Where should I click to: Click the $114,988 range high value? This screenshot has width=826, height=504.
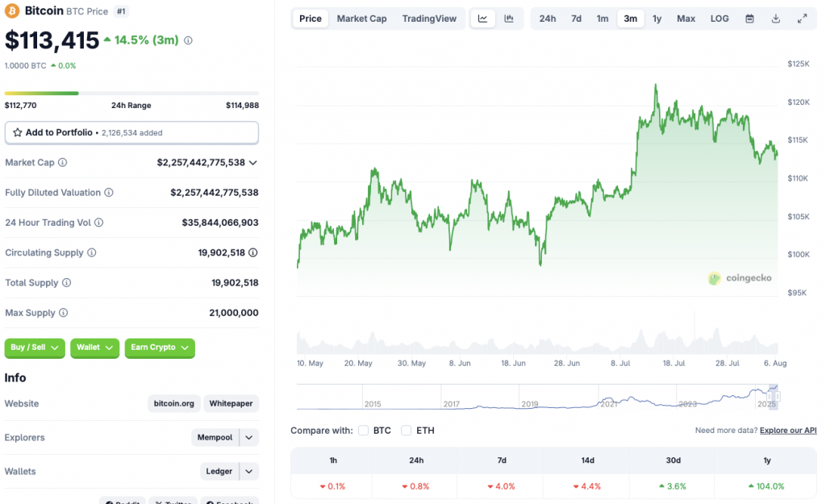click(242, 106)
